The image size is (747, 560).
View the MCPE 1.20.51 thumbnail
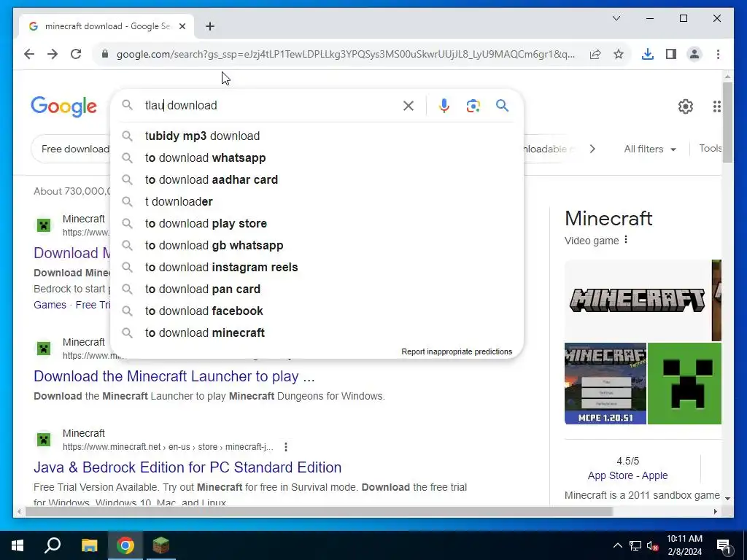(605, 384)
